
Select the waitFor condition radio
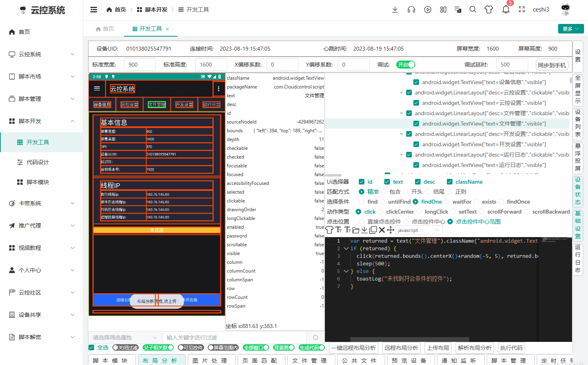tap(446, 202)
